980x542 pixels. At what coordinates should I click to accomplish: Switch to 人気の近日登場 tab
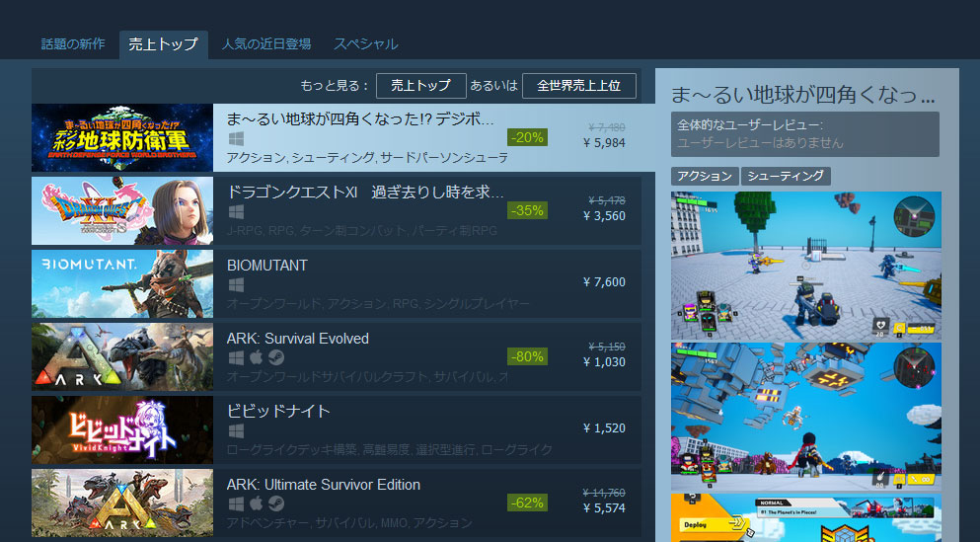(266, 43)
